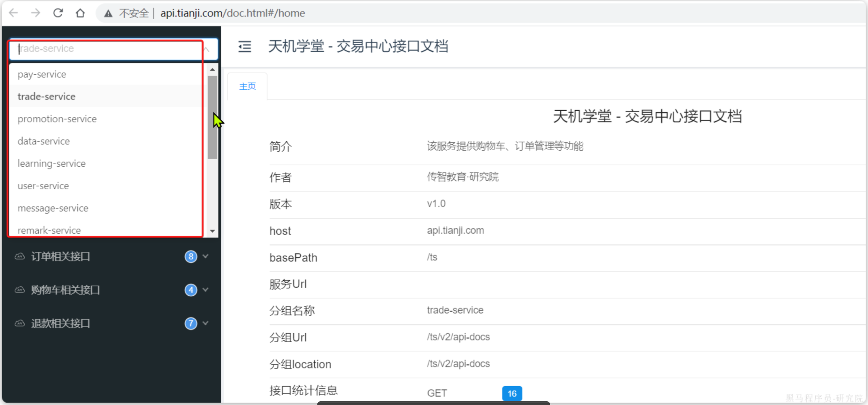The image size is (868, 405).
Task: Click the browser forward arrow
Action: [x=36, y=13]
